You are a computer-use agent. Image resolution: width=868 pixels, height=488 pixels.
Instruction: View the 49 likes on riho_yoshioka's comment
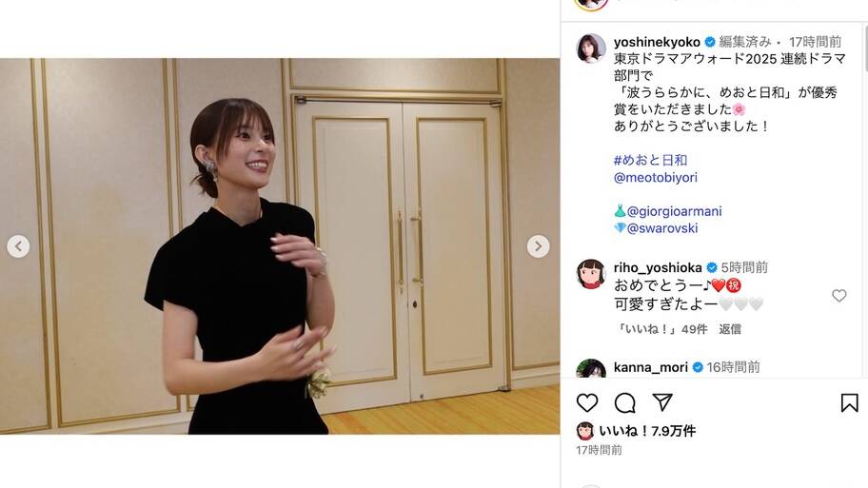(x=661, y=329)
